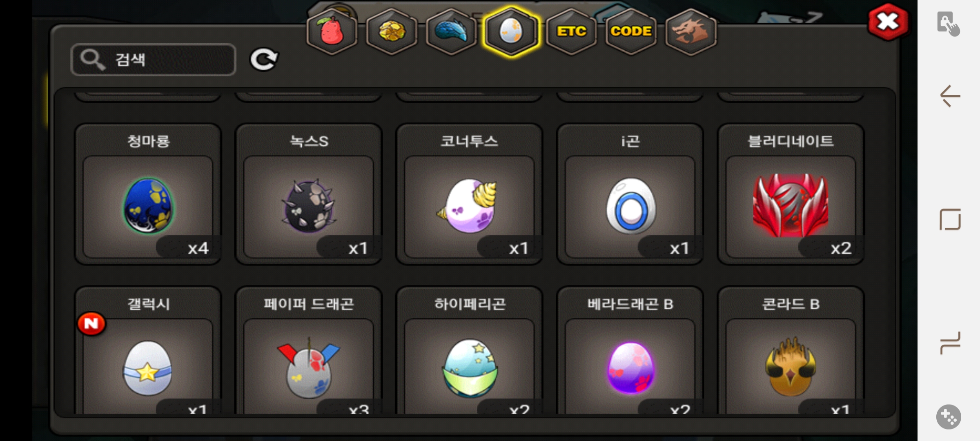Select the egg category tab
The width and height of the screenshot is (980, 441).
click(x=511, y=31)
